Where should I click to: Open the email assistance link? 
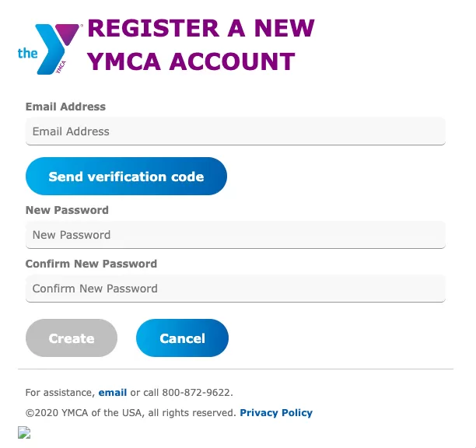112,393
